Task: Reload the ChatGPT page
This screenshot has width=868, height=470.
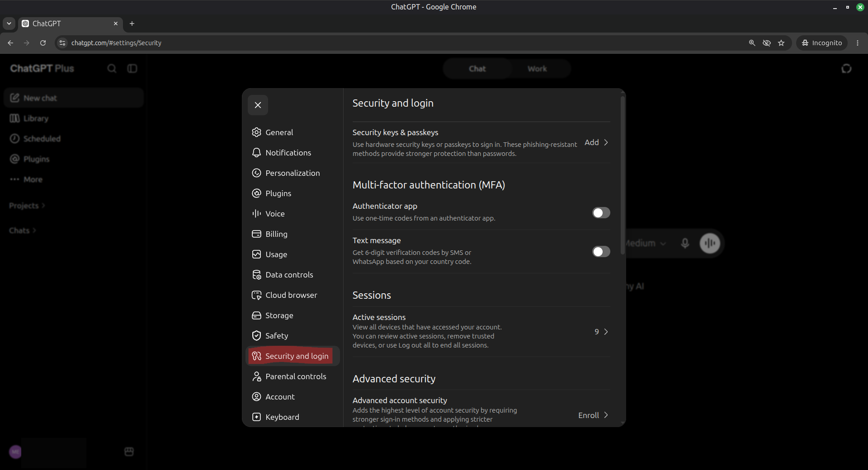Action: tap(43, 43)
